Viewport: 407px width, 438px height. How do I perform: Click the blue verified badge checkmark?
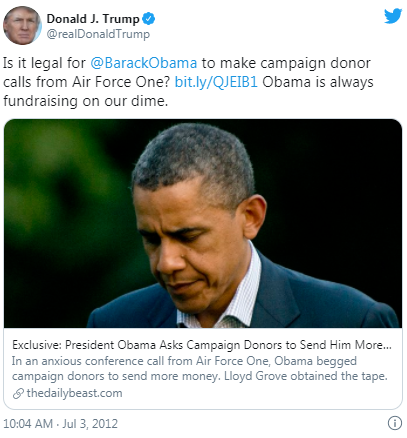(149, 19)
